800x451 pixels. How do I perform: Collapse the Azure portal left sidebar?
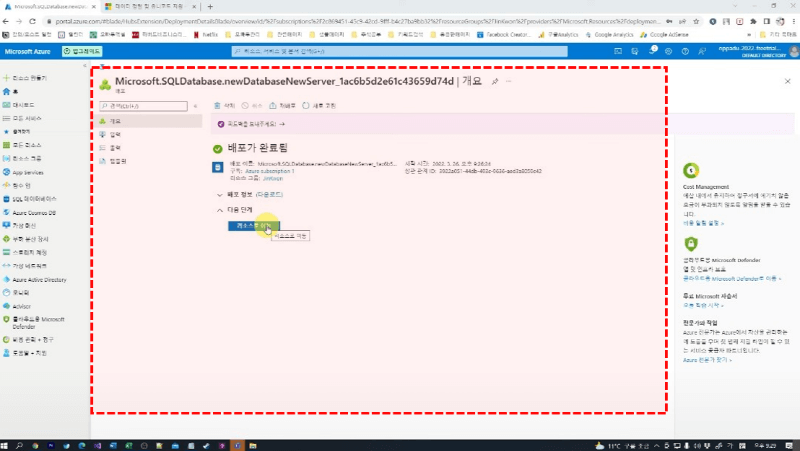(x=85, y=65)
